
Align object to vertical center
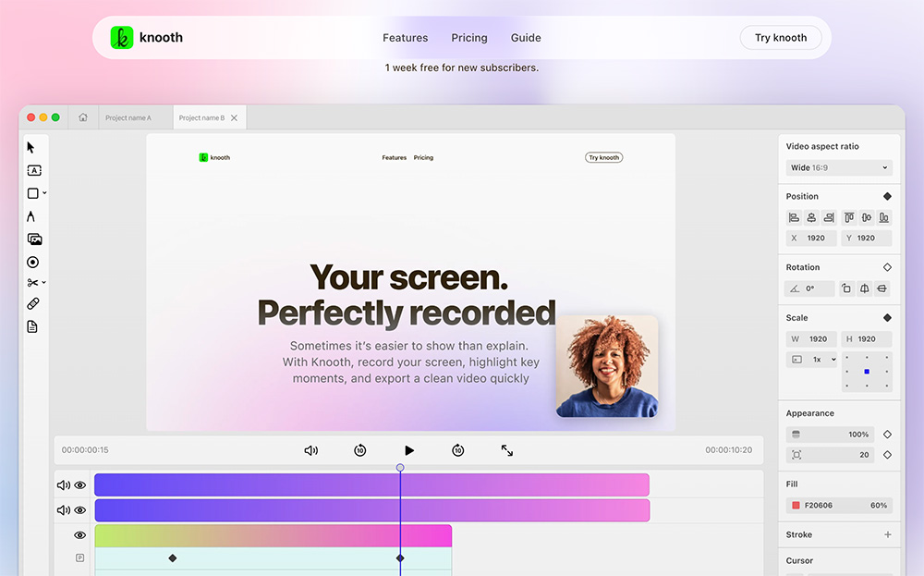click(867, 217)
